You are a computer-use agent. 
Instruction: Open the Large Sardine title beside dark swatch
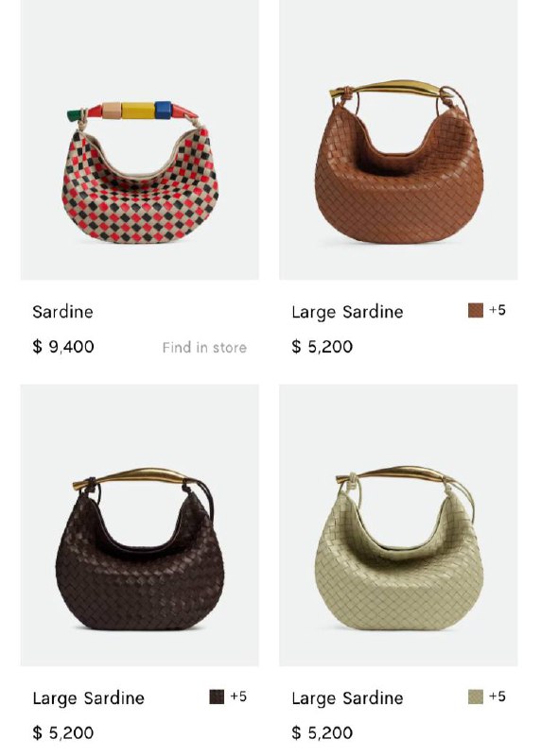coord(88,698)
